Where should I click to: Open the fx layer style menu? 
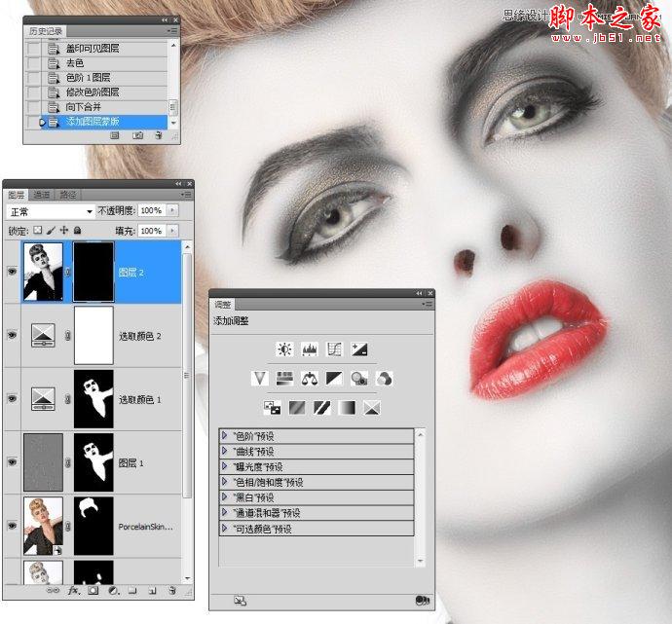click(74, 590)
